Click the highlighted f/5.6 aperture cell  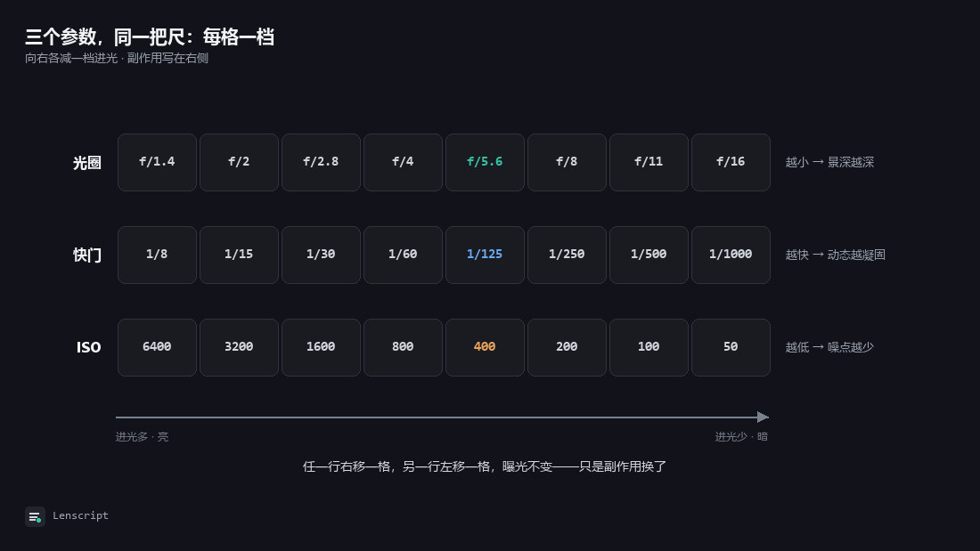point(485,162)
